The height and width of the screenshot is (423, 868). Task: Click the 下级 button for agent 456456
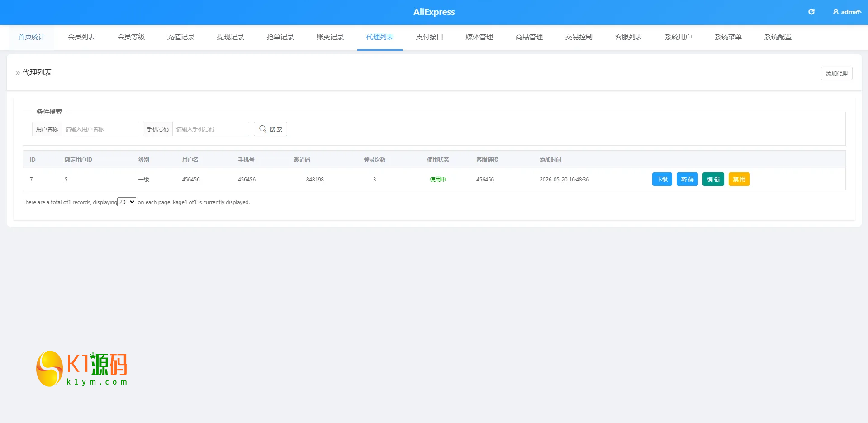pos(662,179)
